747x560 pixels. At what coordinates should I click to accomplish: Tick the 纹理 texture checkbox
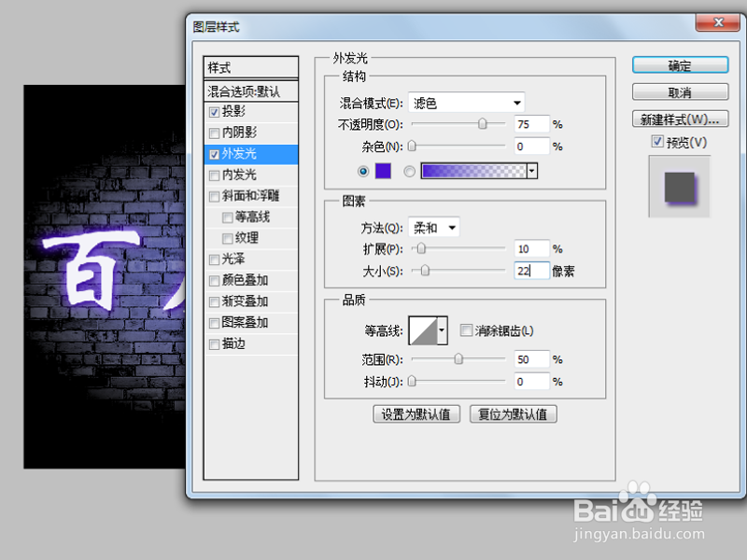[228, 239]
